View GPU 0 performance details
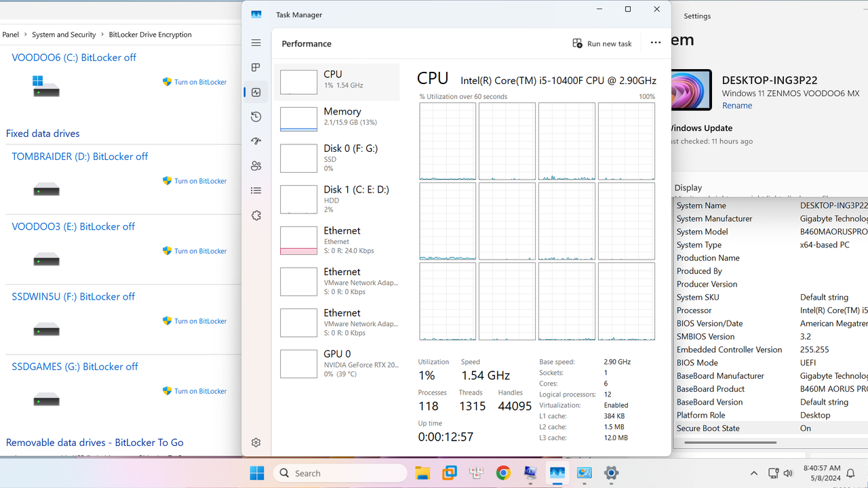Viewport: 868px width, 488px height. (x=337, y=363)
